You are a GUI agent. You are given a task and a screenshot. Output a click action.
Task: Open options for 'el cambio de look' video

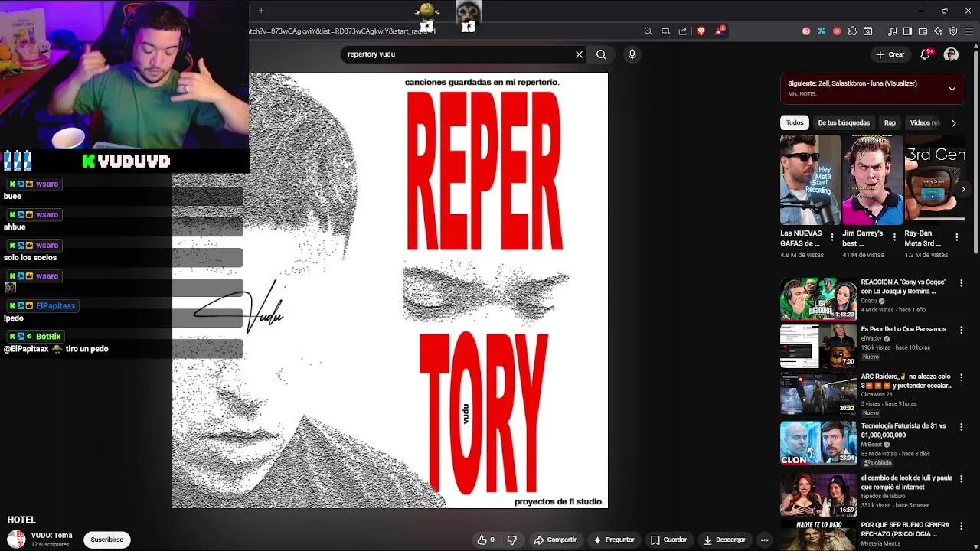[x=962, y=479]
